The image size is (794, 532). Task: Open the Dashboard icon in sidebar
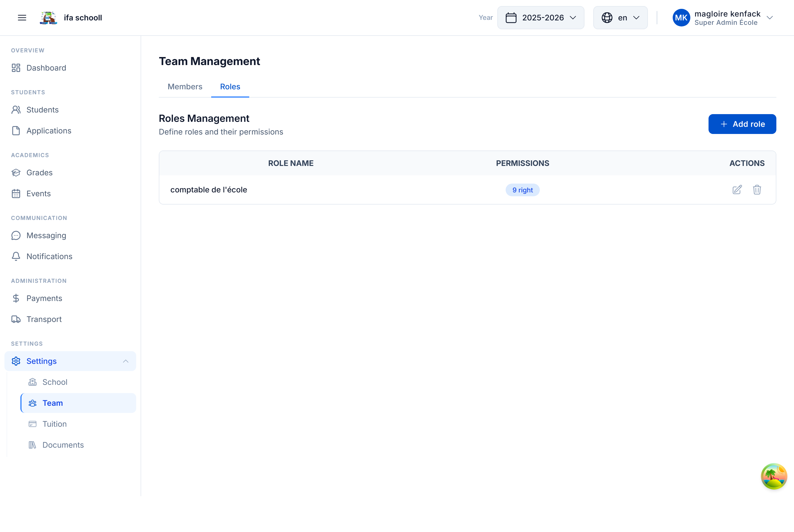click(x=16, y=68)
